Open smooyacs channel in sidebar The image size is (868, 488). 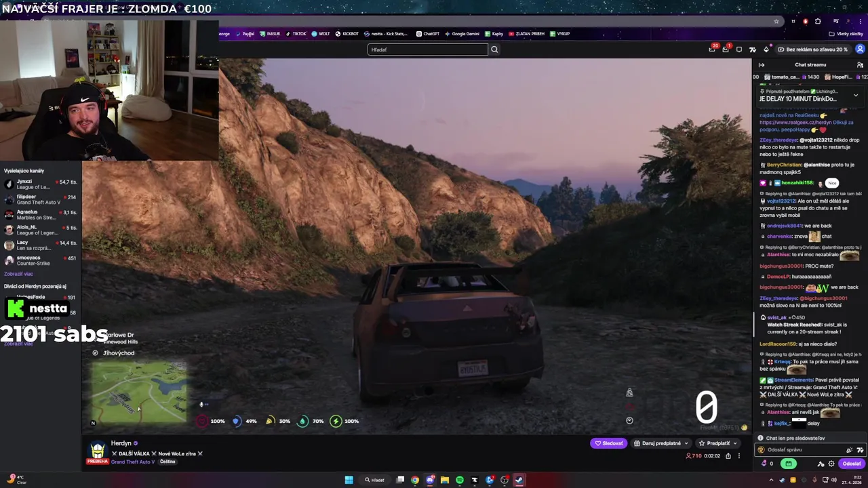pos(39,260)
